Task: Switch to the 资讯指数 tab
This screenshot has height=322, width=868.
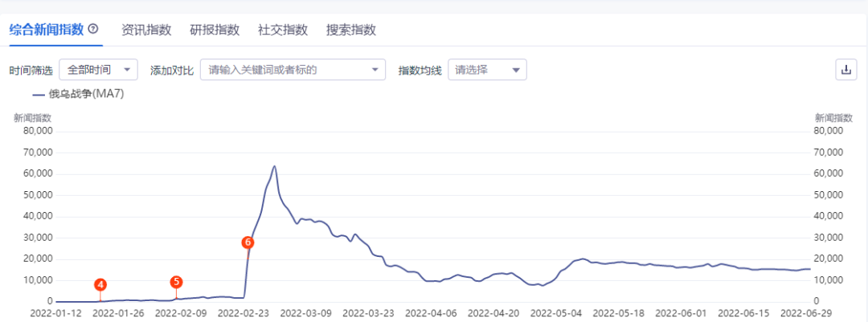Action: click(x=146, y=30)
